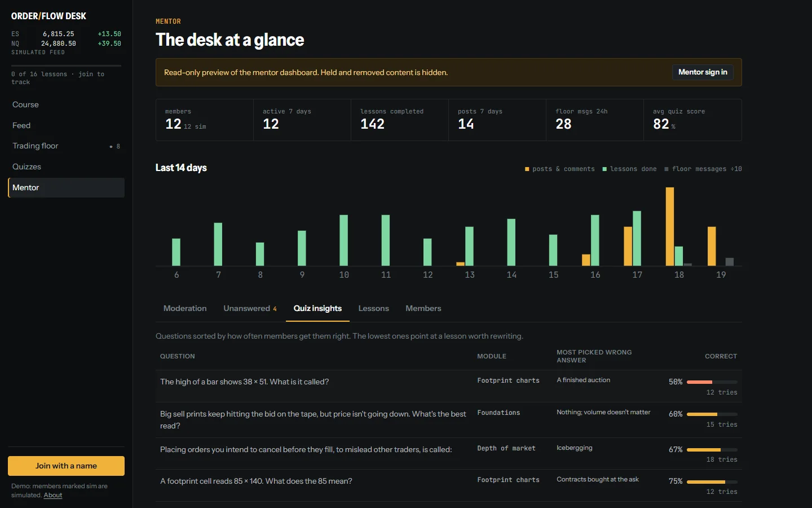This screenshot has width=812, height=508.
Task: Click the Mentor sign in button
Action: click(x=703, y=72)
